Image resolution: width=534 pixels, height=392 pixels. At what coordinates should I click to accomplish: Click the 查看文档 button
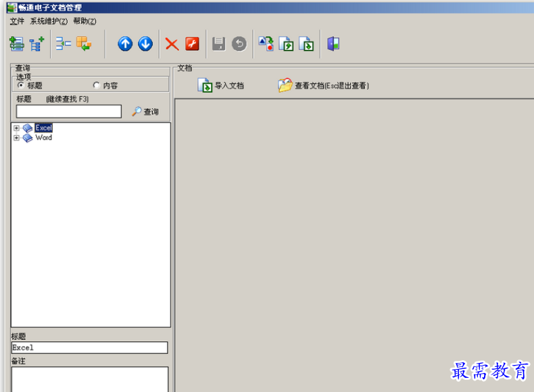pyautogui.click(x=323, y=85)
